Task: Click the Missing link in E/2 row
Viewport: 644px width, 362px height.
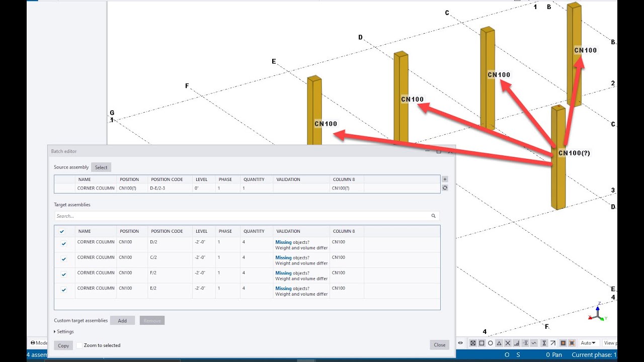Action: (283, 289)
